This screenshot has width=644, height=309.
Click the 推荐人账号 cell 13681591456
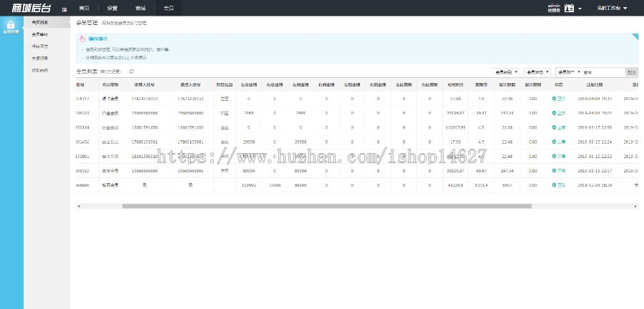145,127
